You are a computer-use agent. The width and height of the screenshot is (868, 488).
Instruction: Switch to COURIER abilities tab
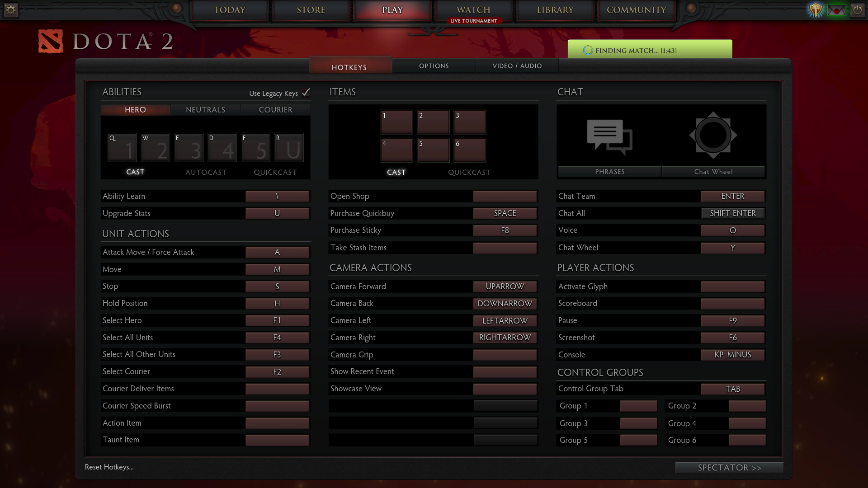(275, 109)
